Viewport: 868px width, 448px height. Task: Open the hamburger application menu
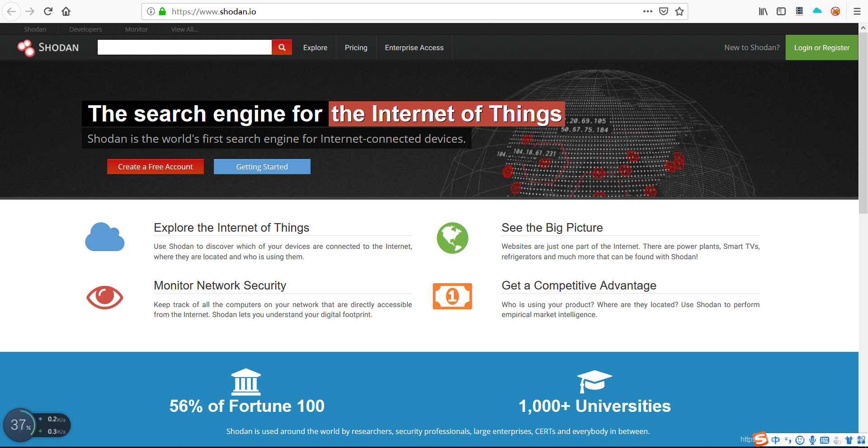[857, 11]
